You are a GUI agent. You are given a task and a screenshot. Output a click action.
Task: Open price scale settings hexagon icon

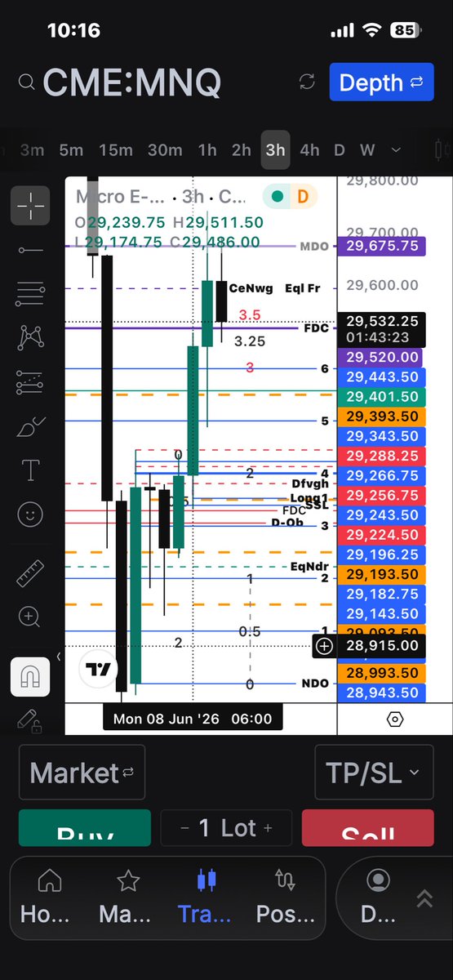pos(394,719)
